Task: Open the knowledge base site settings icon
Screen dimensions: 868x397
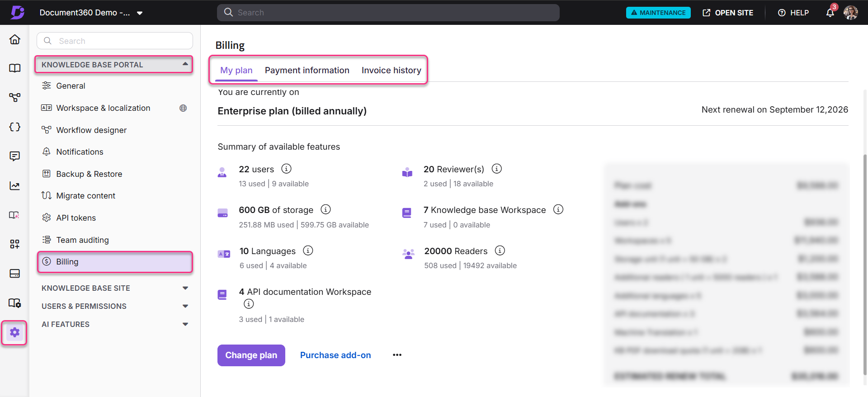Action: pyautogui.click(x=15, y=303)
